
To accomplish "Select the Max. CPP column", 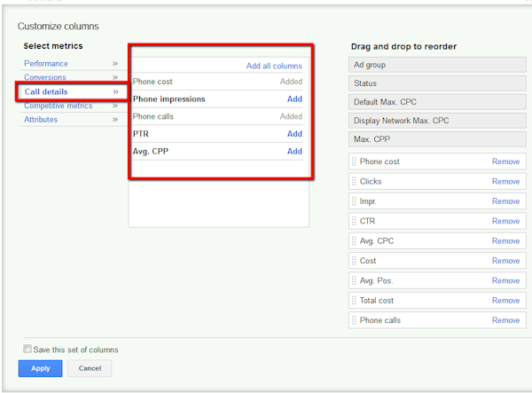I will pyautogui.click(x=437, y=139).
